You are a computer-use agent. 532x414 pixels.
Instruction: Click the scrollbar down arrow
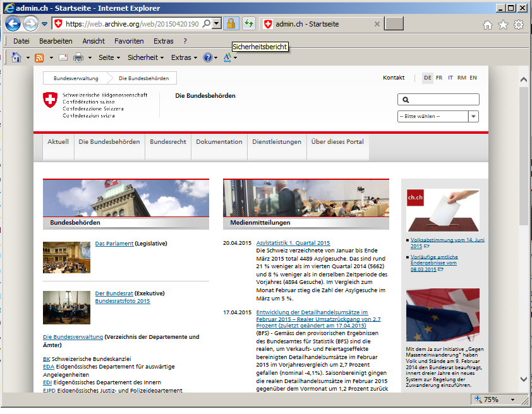click(524, 379)
